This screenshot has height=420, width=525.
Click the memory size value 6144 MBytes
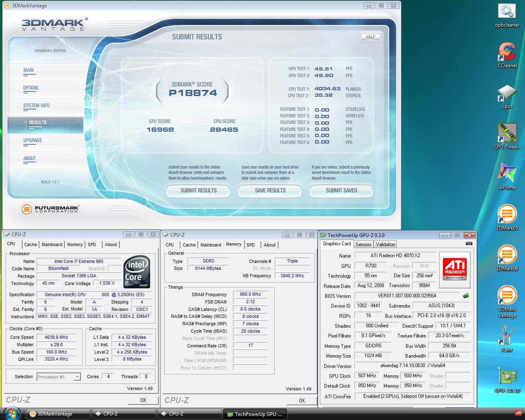(208, 268)
